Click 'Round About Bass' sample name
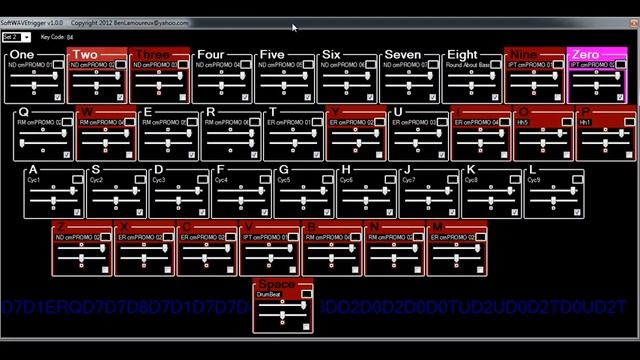Image resolution: width=640 pixels, height=360 pixels. 468,65
